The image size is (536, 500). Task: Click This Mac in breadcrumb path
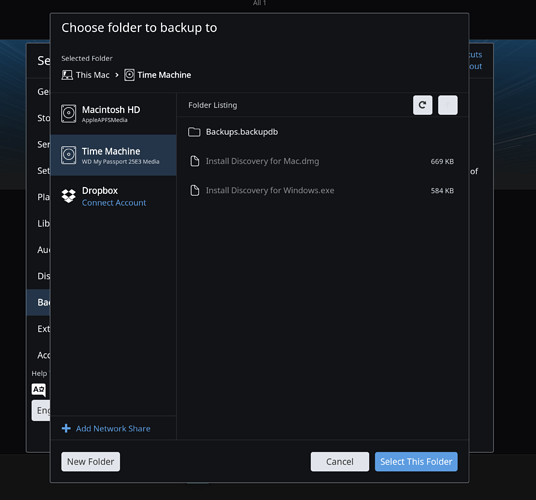93,75
